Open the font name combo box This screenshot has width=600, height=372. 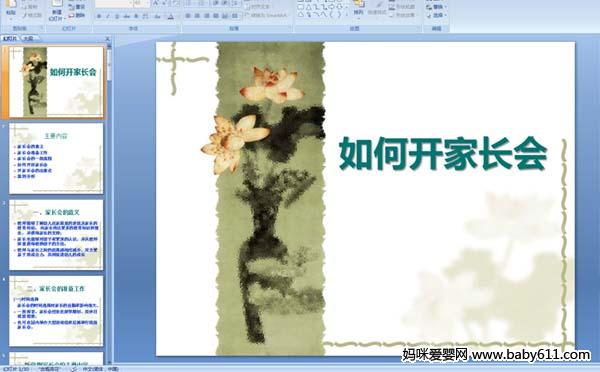point(114,3)
